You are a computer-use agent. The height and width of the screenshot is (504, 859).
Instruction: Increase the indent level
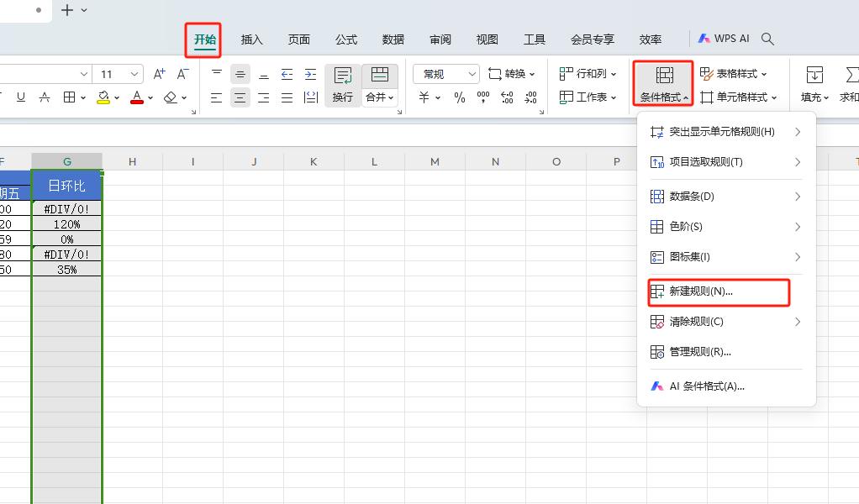pyautogui.click(x=311, y=74)
